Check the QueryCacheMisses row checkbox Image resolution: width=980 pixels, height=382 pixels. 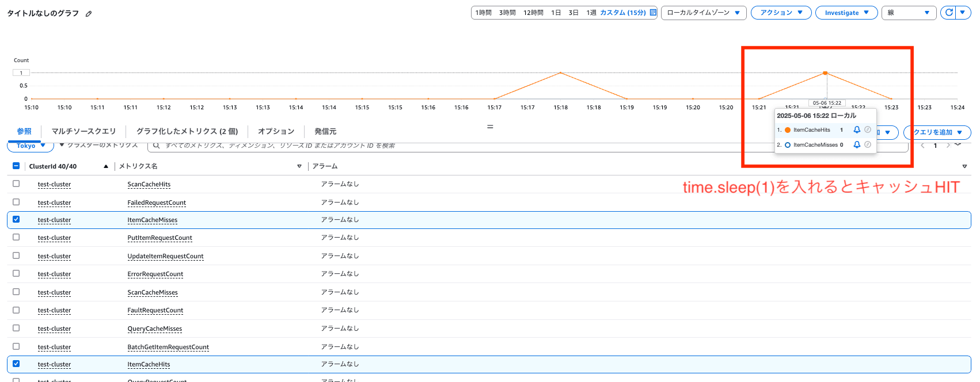pyautogui.click(x=16, y=328)
